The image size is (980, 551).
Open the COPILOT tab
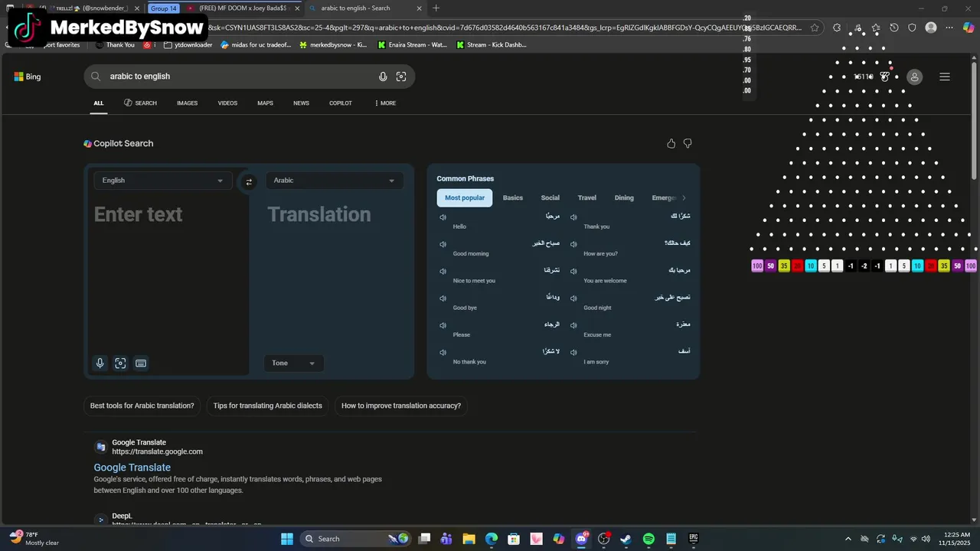click(x=341, y=103)
